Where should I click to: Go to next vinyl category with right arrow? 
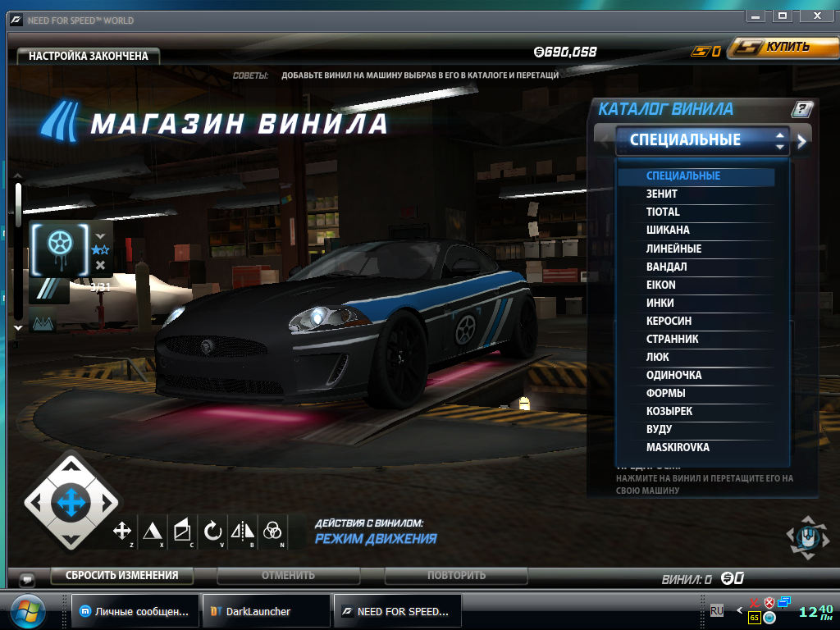pyautogui.click(x=802, y=141)
